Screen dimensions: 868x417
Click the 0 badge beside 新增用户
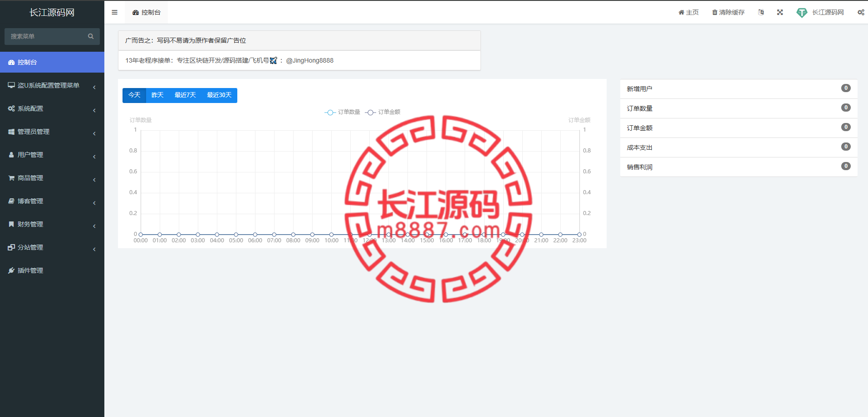846,88
